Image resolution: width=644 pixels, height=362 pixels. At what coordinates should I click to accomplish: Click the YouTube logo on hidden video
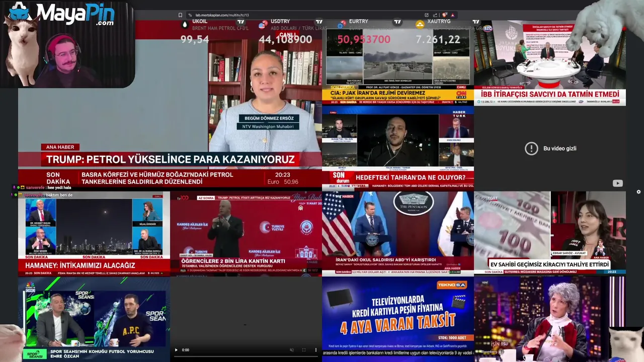coord(618,184)
